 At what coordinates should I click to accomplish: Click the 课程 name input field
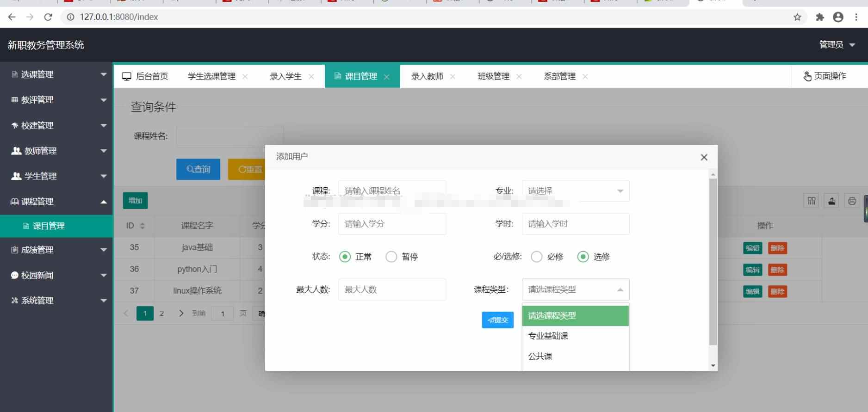point(392,191)
